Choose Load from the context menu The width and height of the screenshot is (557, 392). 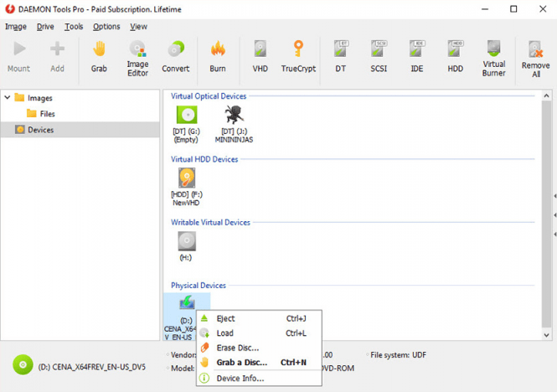[259, 333]
